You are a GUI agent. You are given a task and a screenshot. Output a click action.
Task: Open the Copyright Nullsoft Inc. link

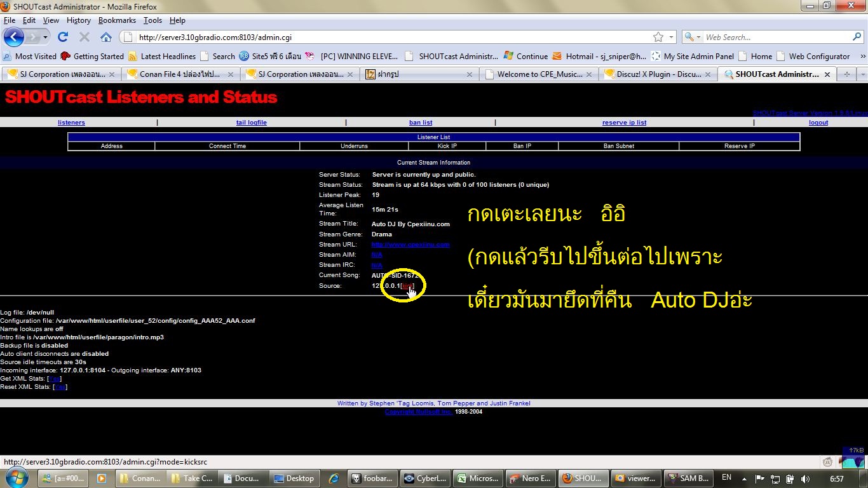pos(419,412)
